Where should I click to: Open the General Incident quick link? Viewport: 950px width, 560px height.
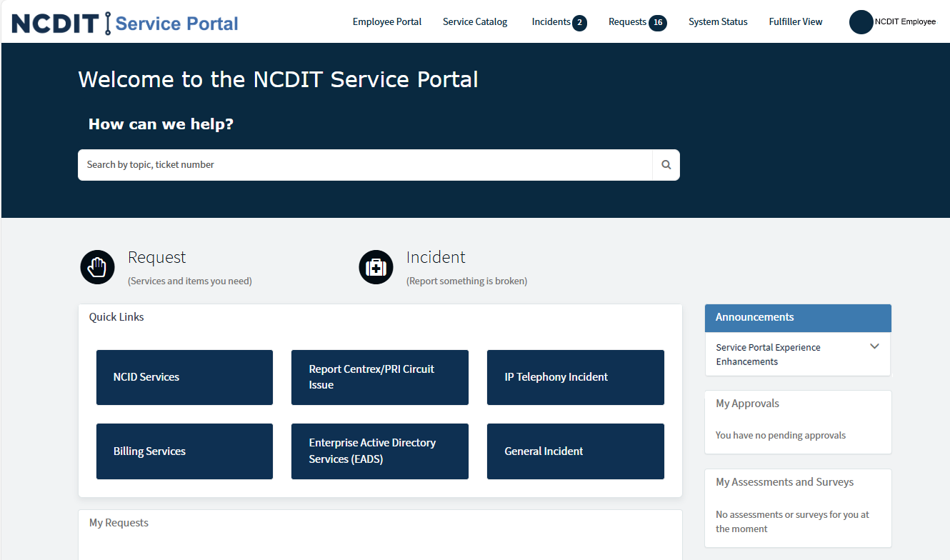coord(575,451)
